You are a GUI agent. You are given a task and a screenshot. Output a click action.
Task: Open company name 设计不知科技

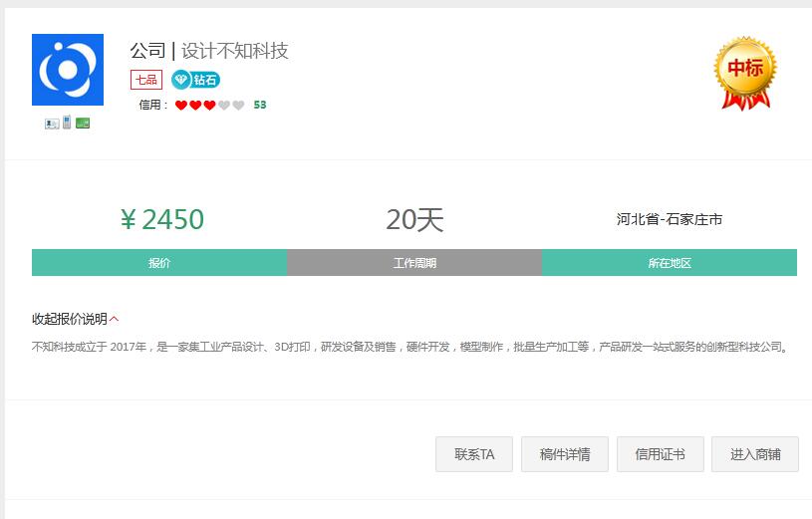click(x=234, y=50)
